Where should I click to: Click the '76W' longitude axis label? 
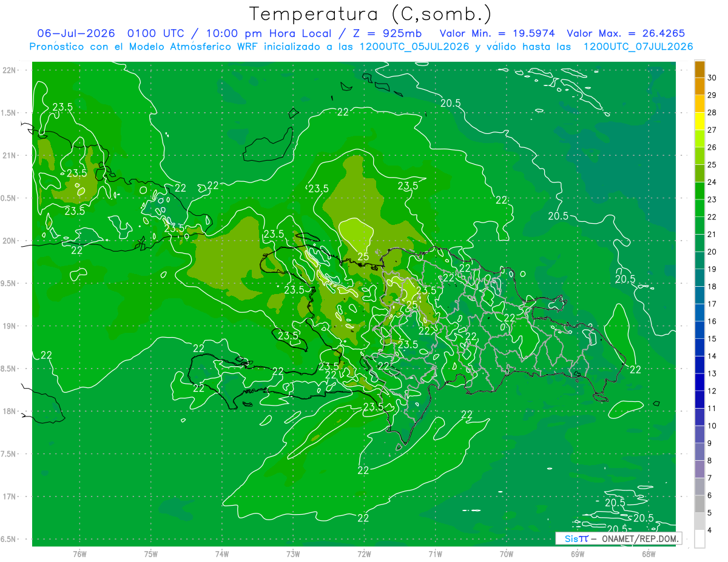[80, 554]
